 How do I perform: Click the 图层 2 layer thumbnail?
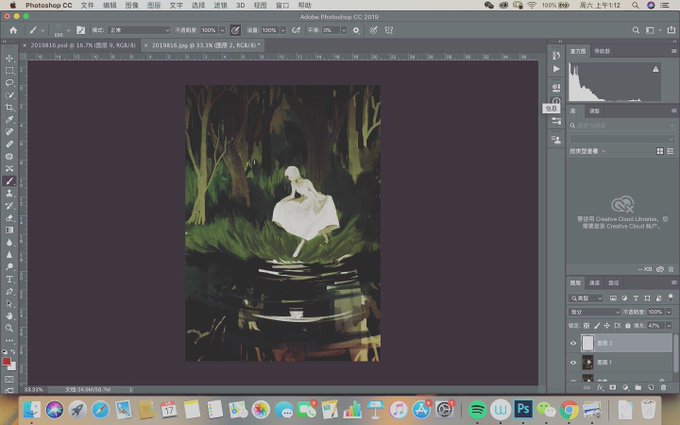tap(588, 343)
